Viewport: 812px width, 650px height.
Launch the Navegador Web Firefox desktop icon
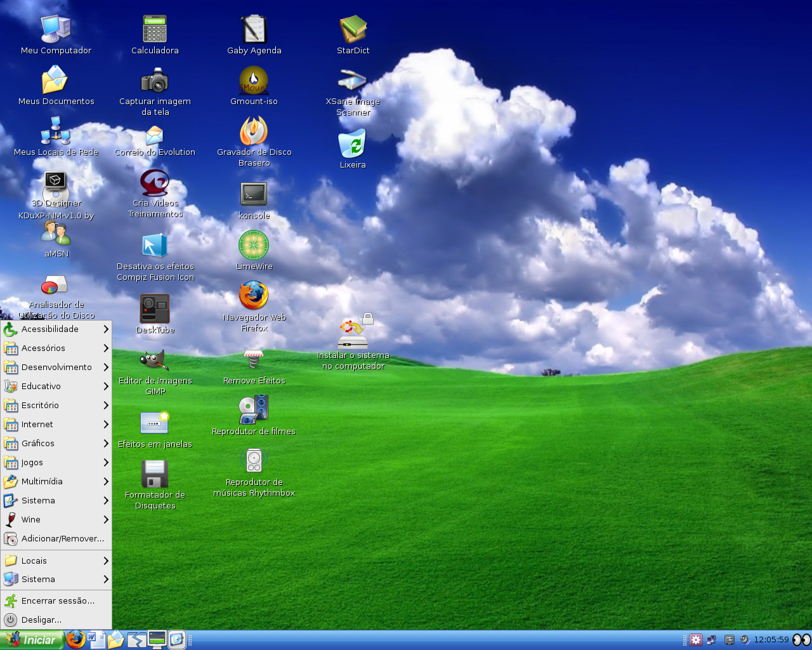point(254,296)
